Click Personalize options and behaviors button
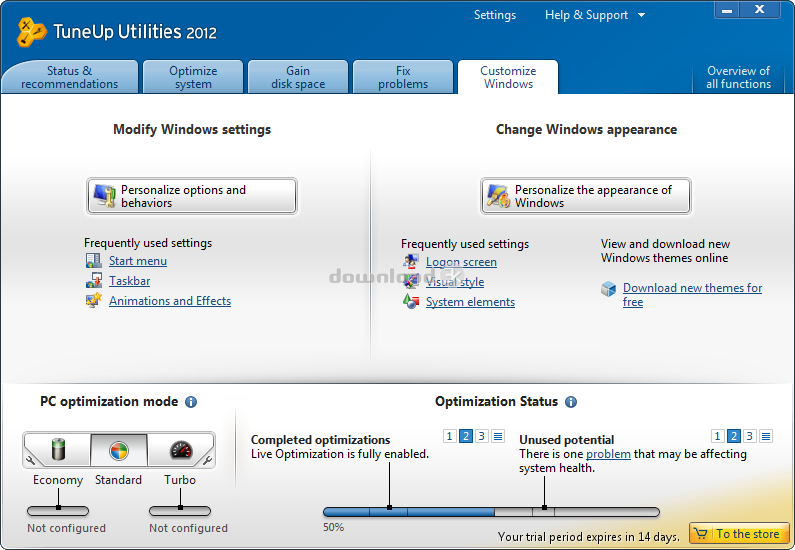Image resolution: width=795 pixels, height=550 pixels. pos(192,196)
